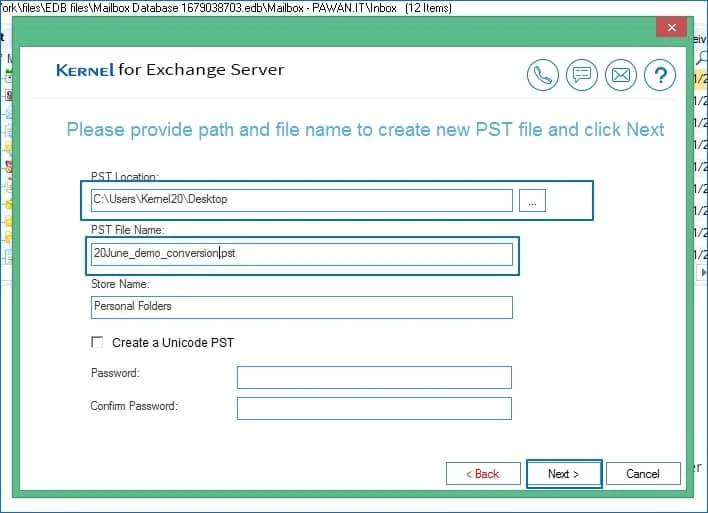Click the Store Name field
The height and width of the screenshot is (513, 708).
point(302,308)
